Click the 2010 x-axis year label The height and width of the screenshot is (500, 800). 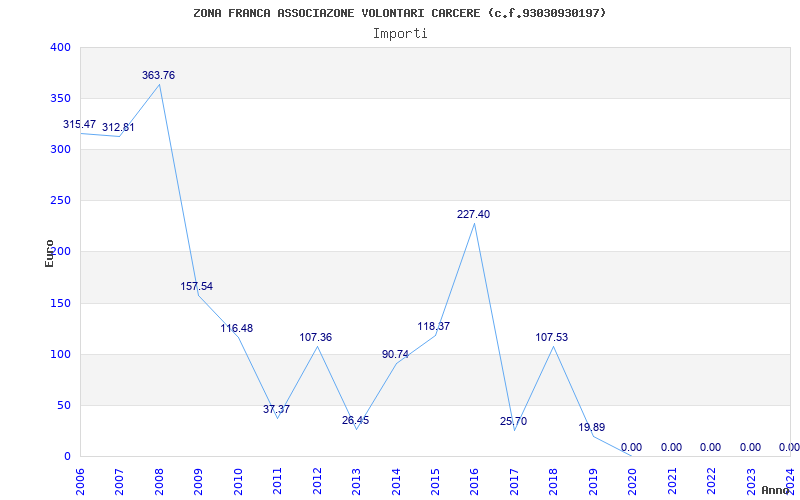pos(238,481)
